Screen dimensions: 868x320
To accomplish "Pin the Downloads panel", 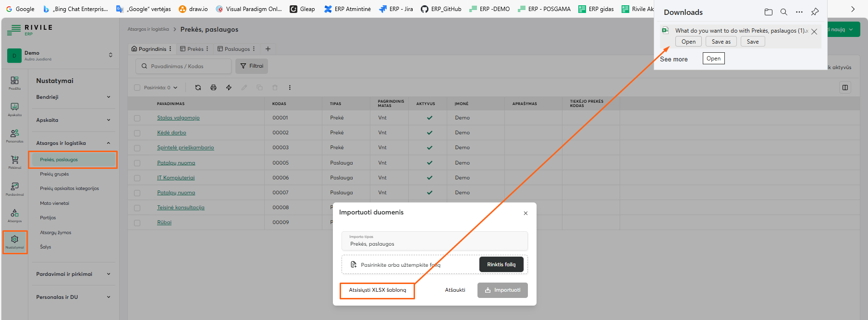I will pyautogui.click(x=815, y=12).
